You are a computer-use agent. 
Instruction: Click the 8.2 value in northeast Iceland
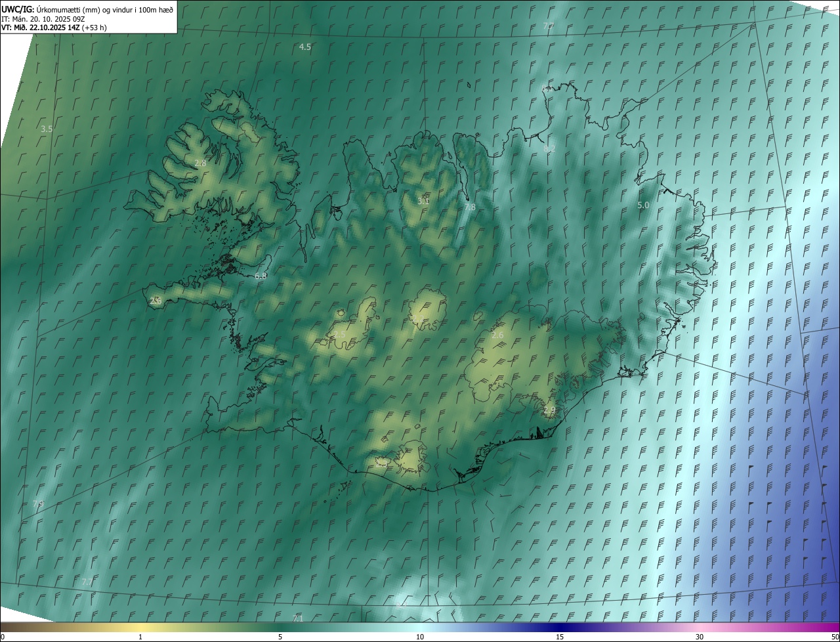pos(549,149)
